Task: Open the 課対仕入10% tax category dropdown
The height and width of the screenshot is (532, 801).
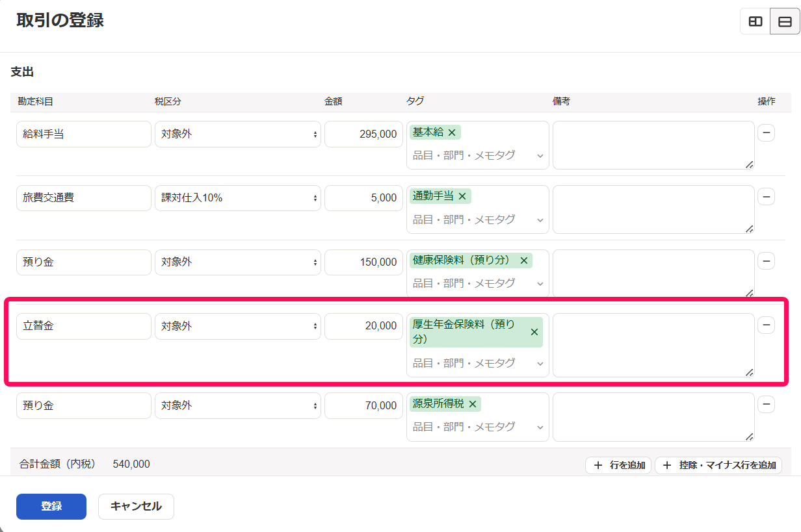Action: (238, 198)
